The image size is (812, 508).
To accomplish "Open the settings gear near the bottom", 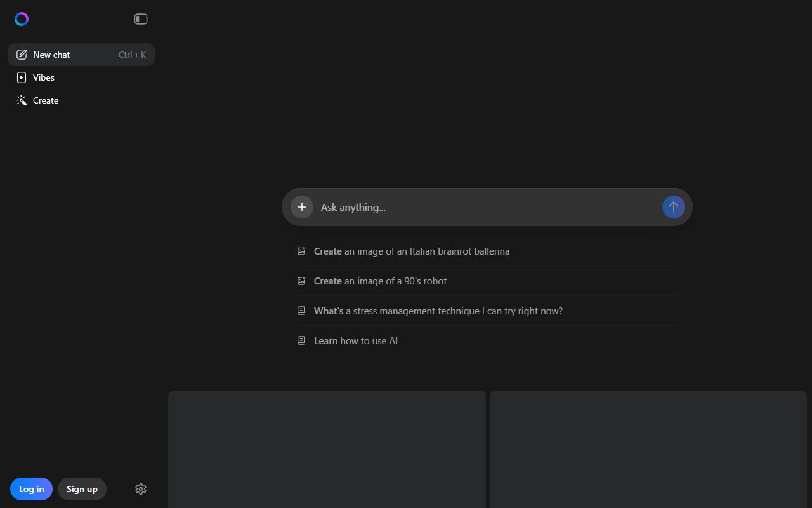I will [x=140, y=489].
